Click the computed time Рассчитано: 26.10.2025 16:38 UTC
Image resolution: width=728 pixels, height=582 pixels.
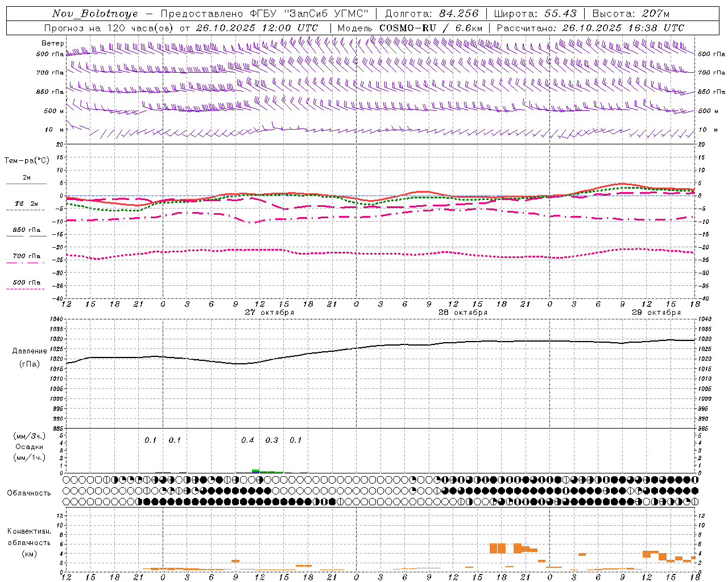[590, 28]
